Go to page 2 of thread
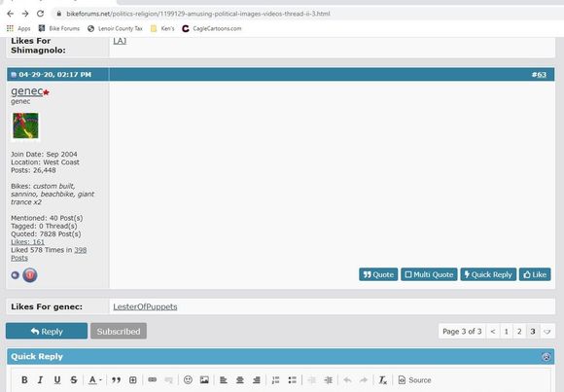 (x=519, y=331)
